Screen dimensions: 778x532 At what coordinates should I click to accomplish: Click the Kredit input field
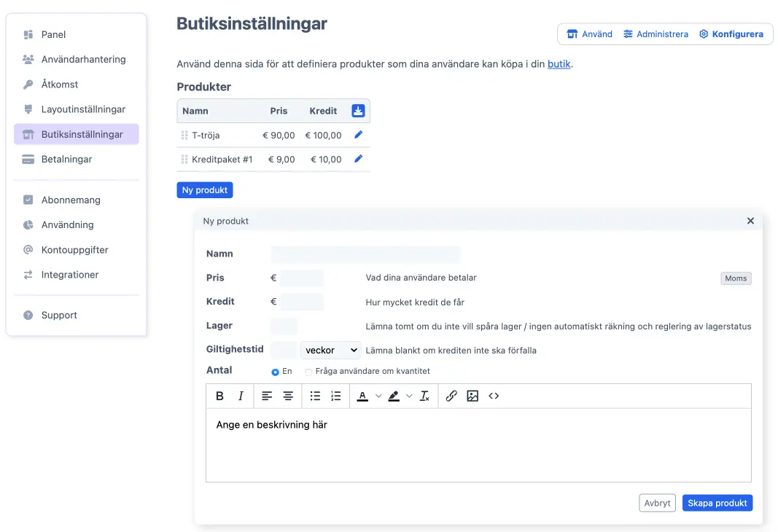pos(302,302)
